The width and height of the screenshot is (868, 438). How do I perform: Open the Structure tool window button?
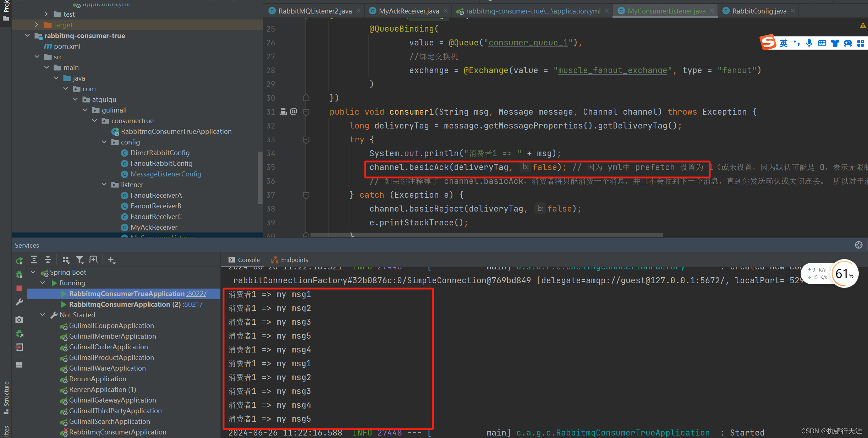(6, 398)
